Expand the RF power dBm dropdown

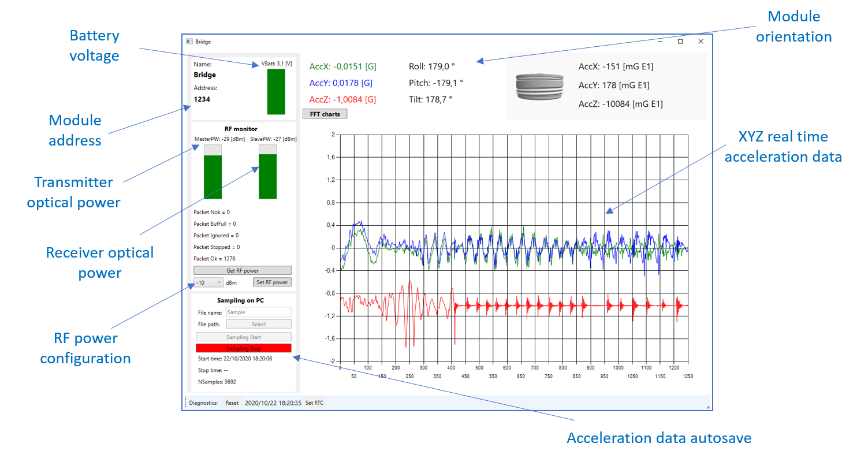(208, 282)
